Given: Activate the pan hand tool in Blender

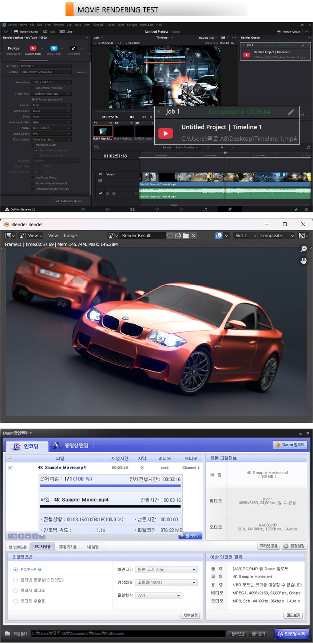Looking at the screenshot, I should click(303, 261).
